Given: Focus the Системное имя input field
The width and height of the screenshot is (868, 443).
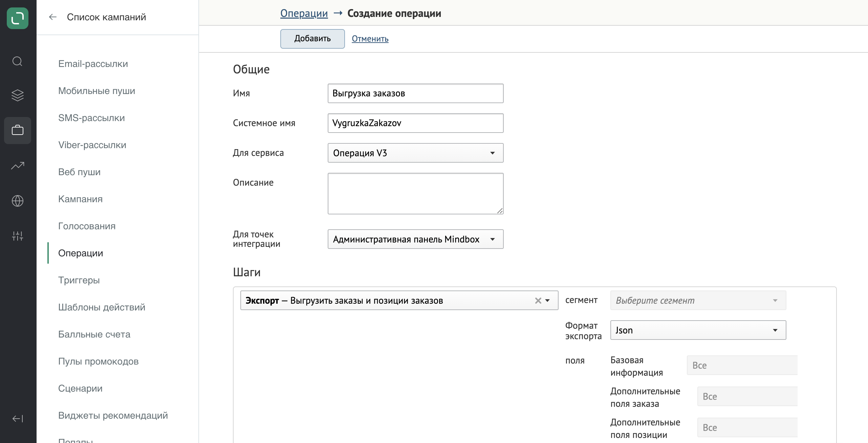Looking at the screenshot, I should [x=415, y=123].
